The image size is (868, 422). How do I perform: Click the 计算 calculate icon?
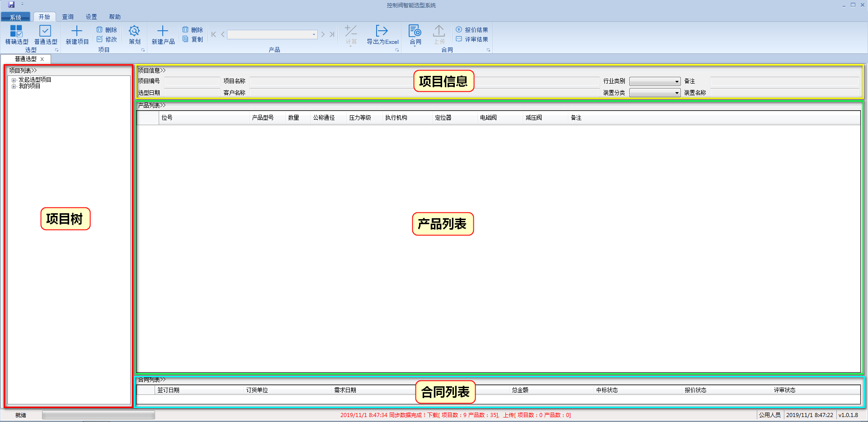point(351,31)
